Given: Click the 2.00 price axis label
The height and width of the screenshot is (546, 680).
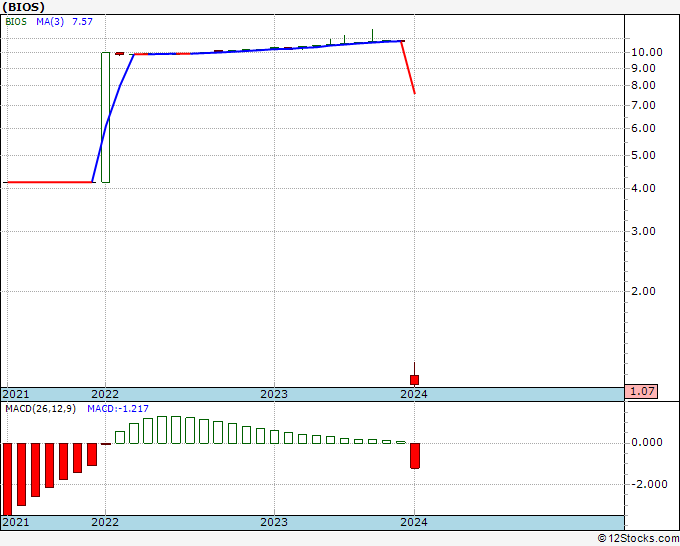Looking at the screenshot, I should click(643, 291).
